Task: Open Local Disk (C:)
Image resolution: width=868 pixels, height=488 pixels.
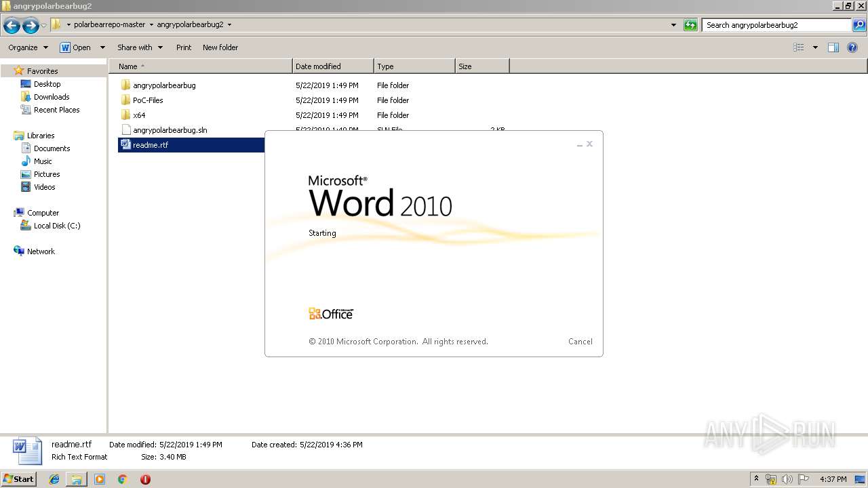Action: tap(57, 226)
